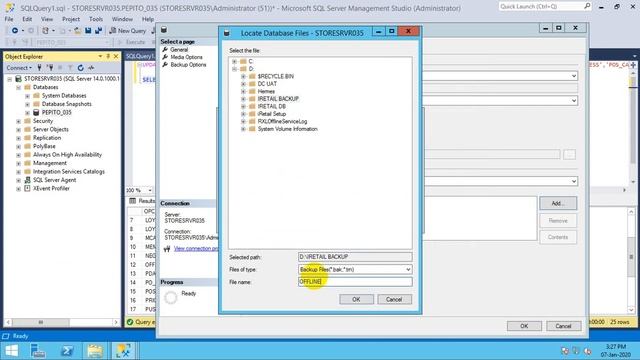Click the Selected path field
The width and height of the screenshot is (640, 360).
[355, 257]
